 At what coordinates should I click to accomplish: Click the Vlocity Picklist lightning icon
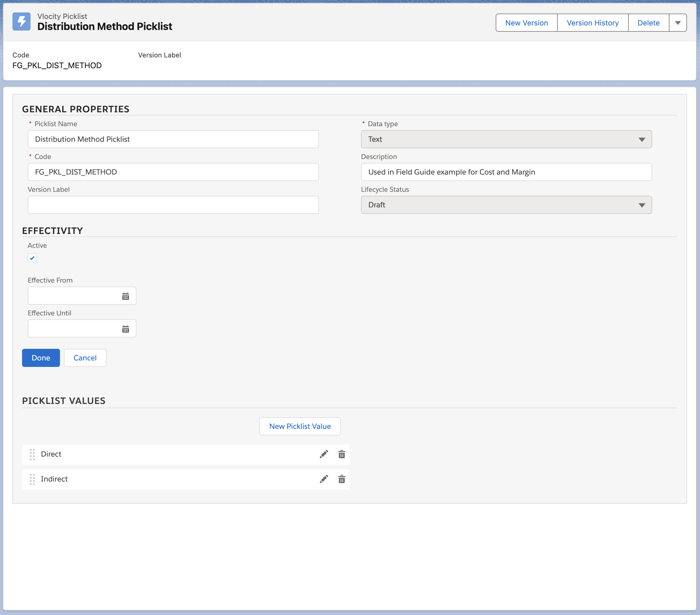(21, 21)
